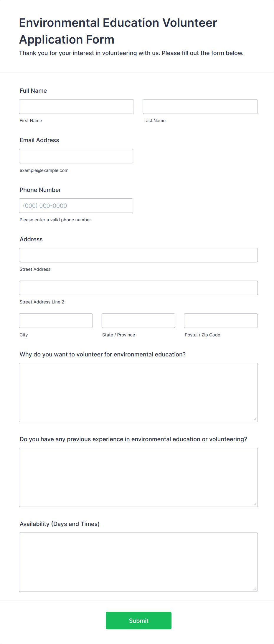This screenshot has width=274, height=644.
Task: Focus the Last Name text box
Action: click(200, 107)
